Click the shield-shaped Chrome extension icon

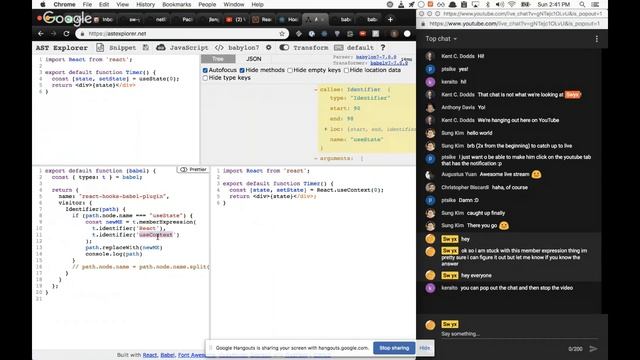point(337,33)
